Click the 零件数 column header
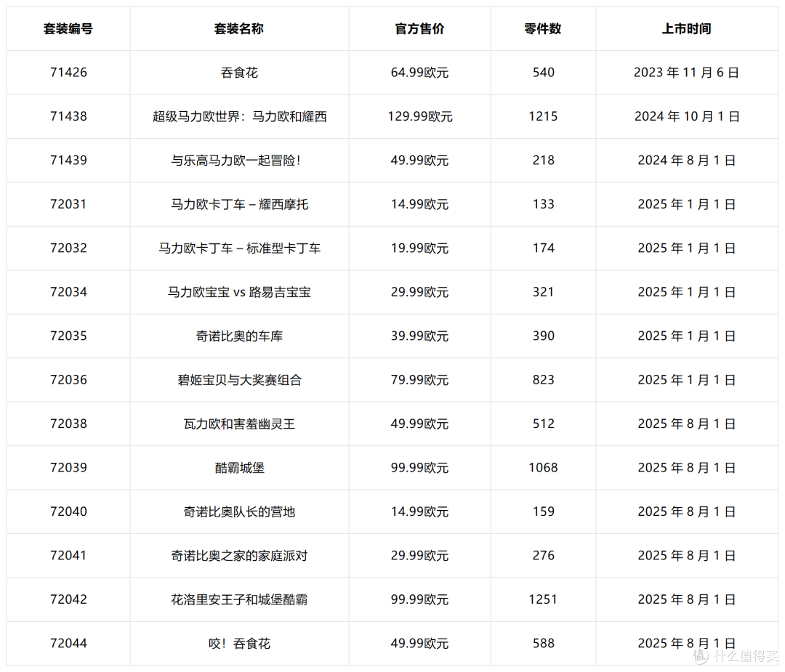 point(543,29)
